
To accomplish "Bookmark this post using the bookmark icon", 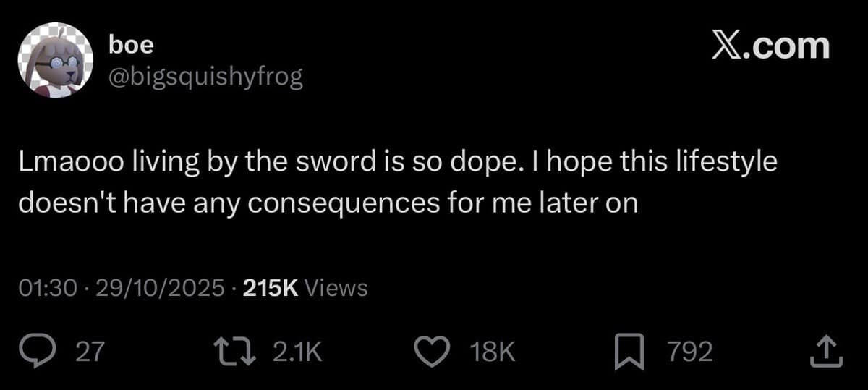I will (x=629, y=352).
